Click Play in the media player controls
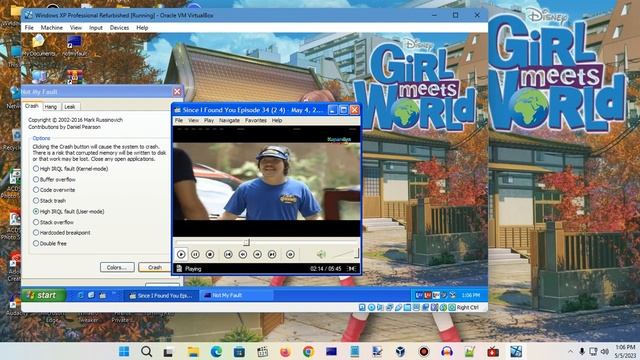This screenshot has width=640, height=360. point(181,254)
